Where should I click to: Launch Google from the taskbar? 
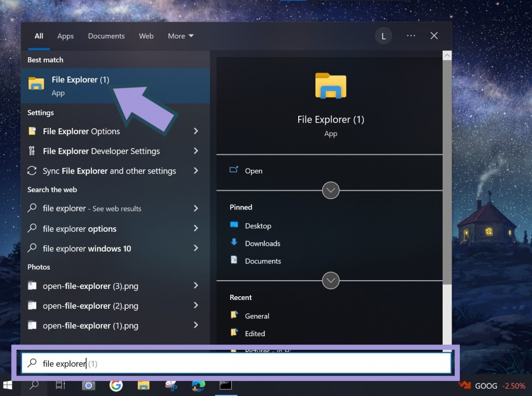tap(116, 386)
